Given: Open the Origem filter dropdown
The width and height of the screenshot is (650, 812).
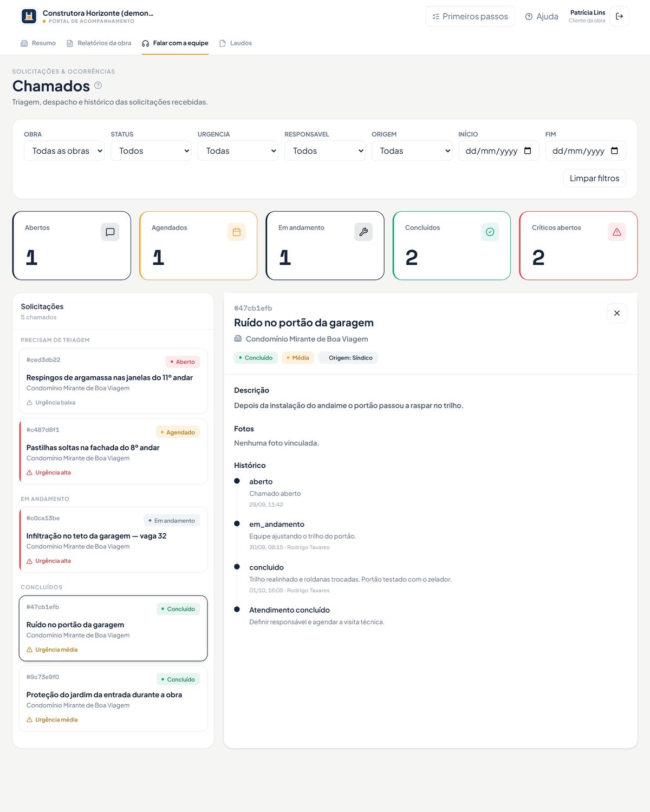Looking at the screenshot, I should click(412, 150).
